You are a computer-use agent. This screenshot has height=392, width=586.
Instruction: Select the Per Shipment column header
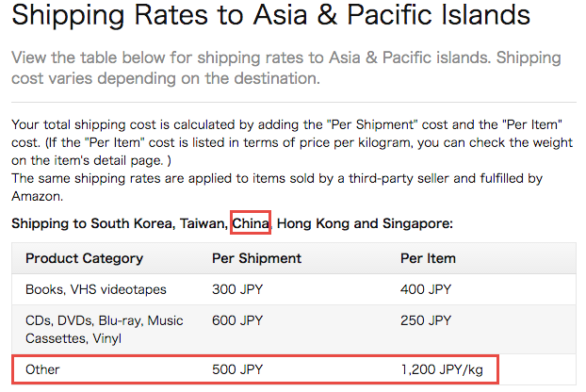click(x=256, y=258)
